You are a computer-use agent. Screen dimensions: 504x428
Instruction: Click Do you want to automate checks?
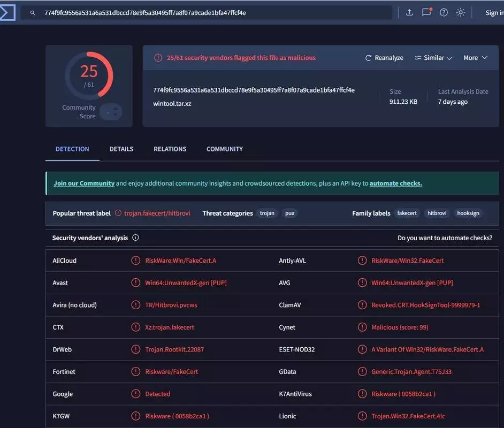445,238
